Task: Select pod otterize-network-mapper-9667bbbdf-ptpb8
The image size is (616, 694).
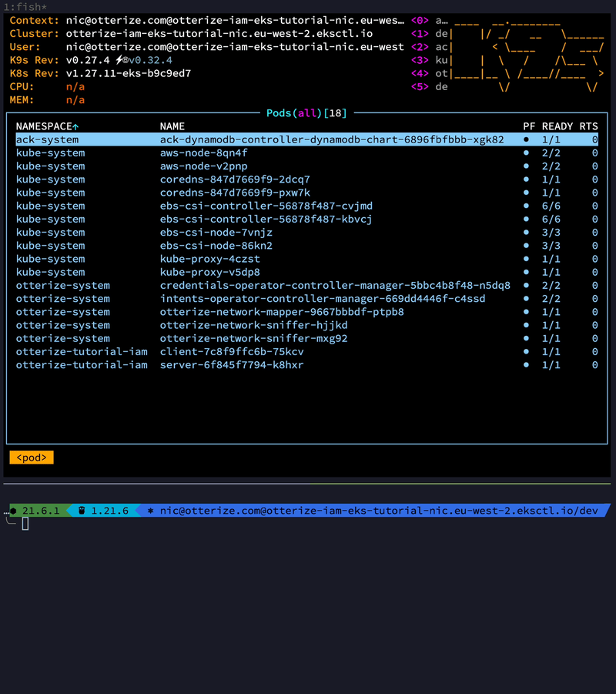Action: pyautogui.click(x=306, y=312)
